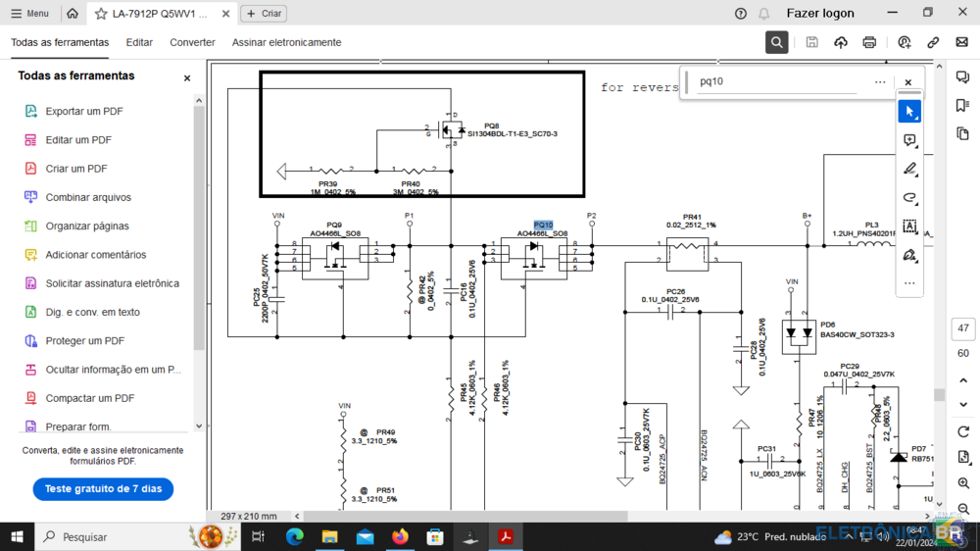Viewport: 980px width, 551px height.
Task: Send file by email envelope icon
Action: tap(961, 42)
